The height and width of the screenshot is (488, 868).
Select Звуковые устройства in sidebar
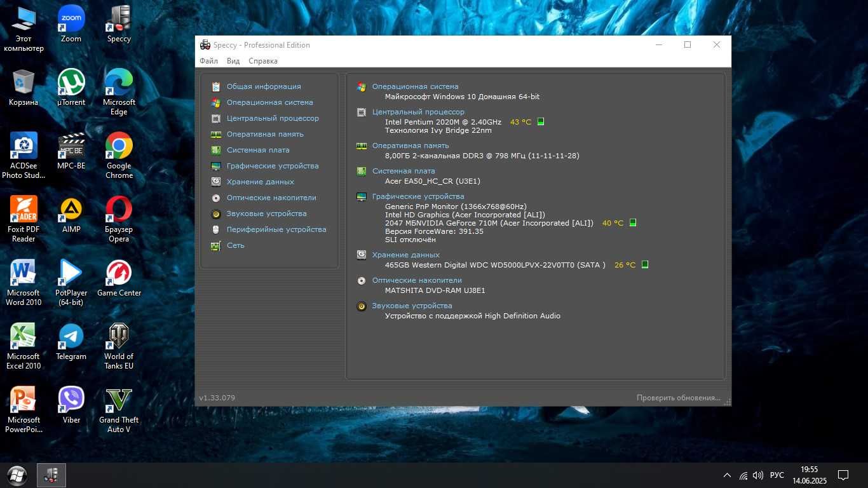coord(266,213)
